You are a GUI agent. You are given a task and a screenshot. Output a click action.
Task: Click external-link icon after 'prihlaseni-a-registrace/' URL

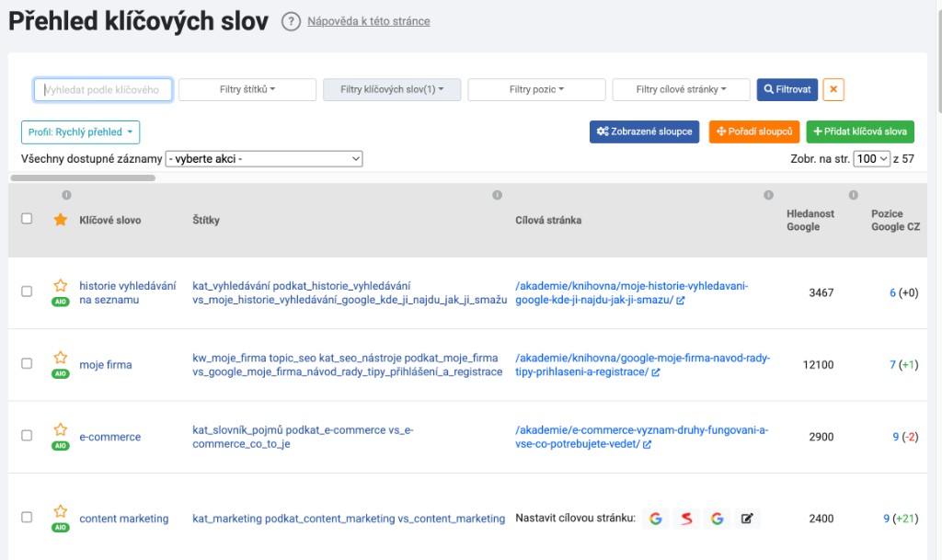[x=656, y=372]
